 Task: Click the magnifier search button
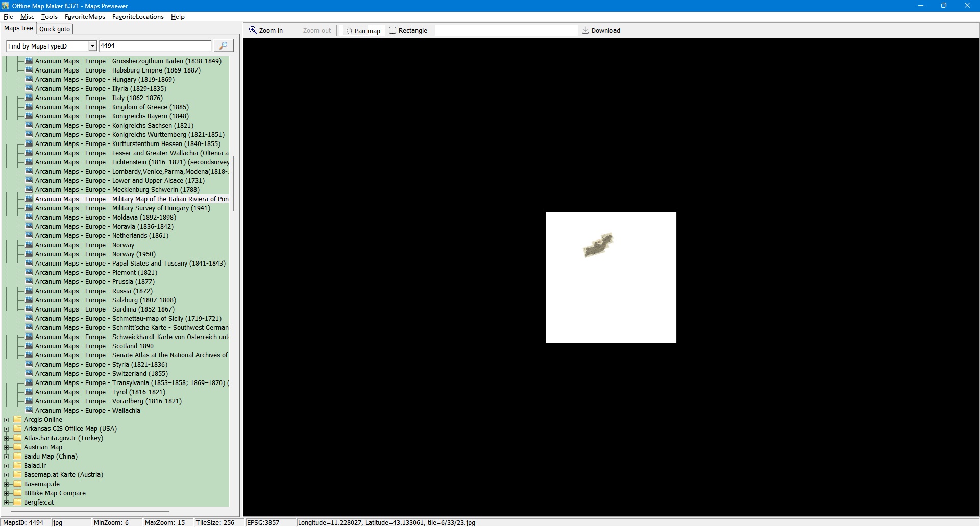click(x=223, y=46)
